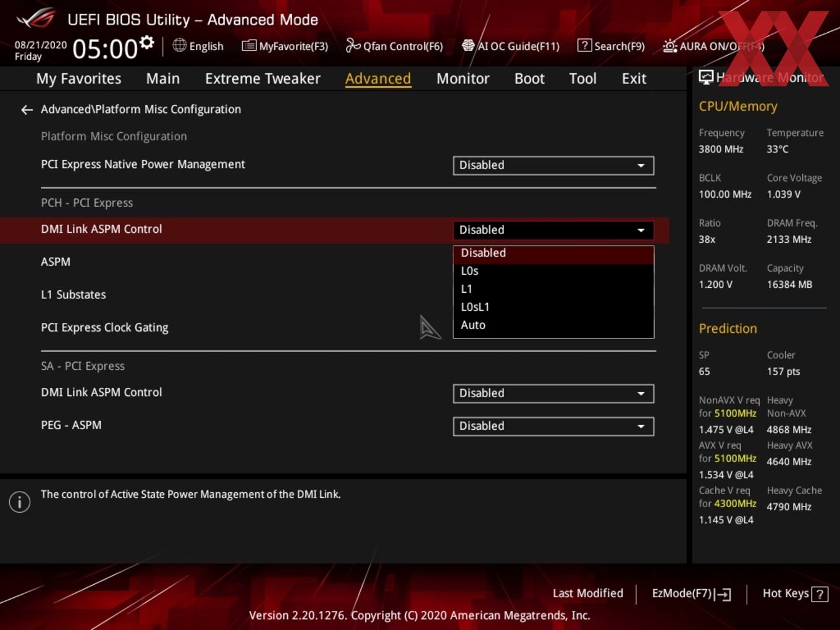Click the info icon beside help text
The image size is (840, 630).
tap(20, 502)
